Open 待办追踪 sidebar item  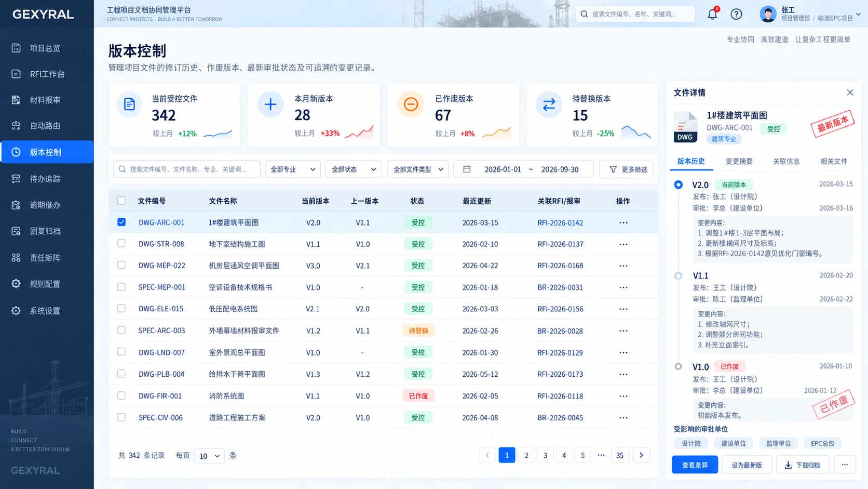click(47, 179)
